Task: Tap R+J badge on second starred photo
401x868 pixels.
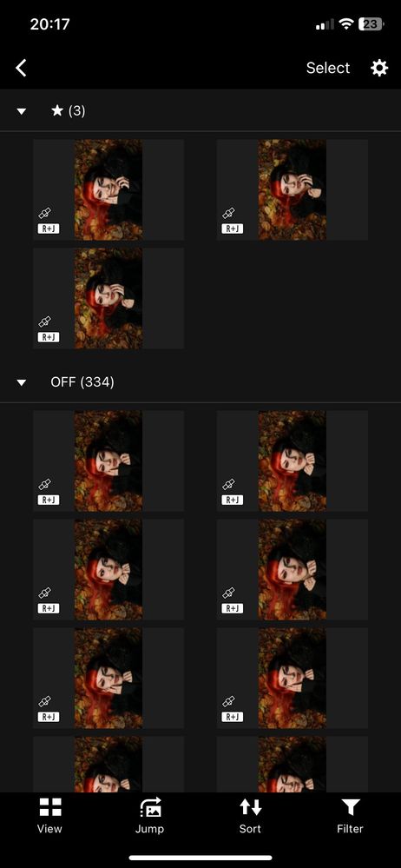Action: coord(232,229)
